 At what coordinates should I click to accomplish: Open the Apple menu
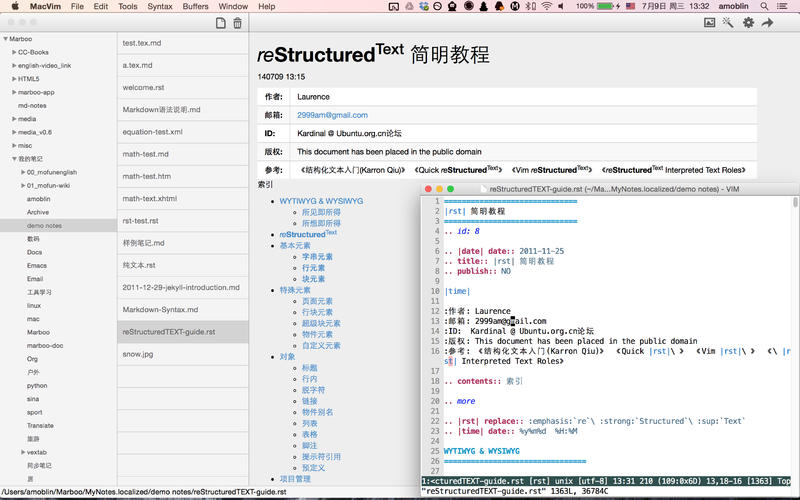pyautogui.click(x=15, y=6)
